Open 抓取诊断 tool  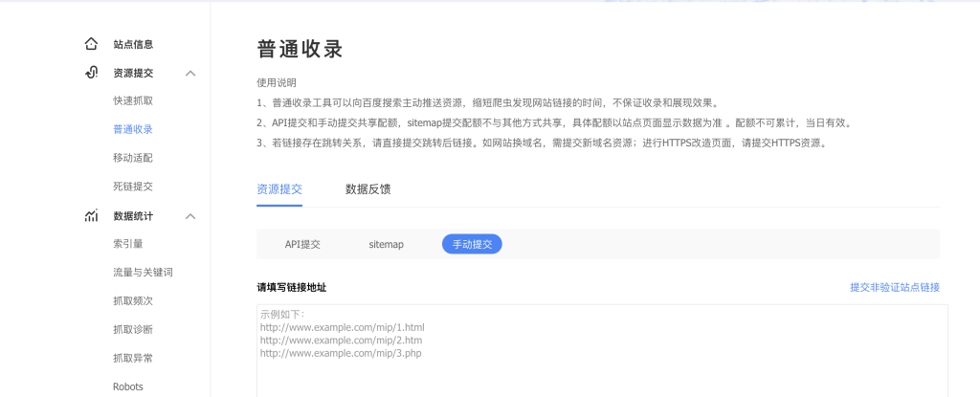133,329
